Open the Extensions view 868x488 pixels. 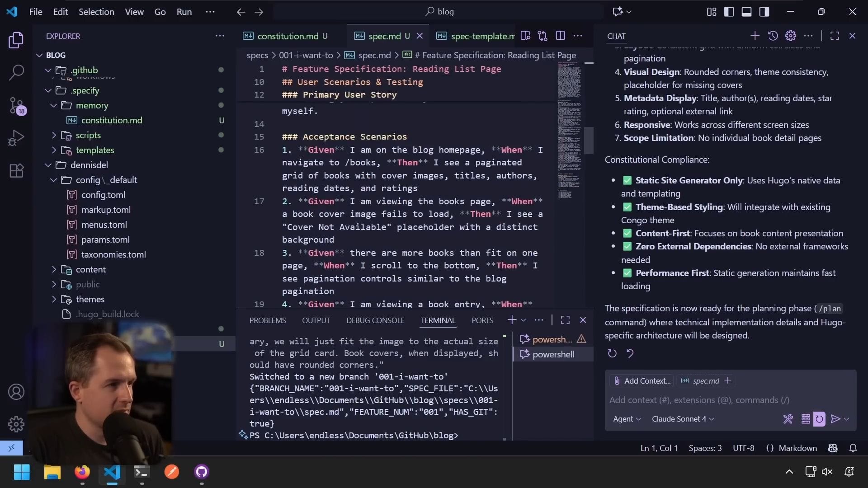tap(16, 171)
